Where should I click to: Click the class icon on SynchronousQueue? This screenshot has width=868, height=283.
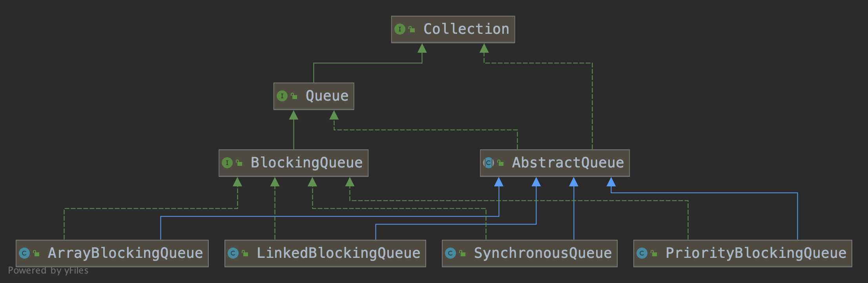pyautogui.click(x=450, y=253)
